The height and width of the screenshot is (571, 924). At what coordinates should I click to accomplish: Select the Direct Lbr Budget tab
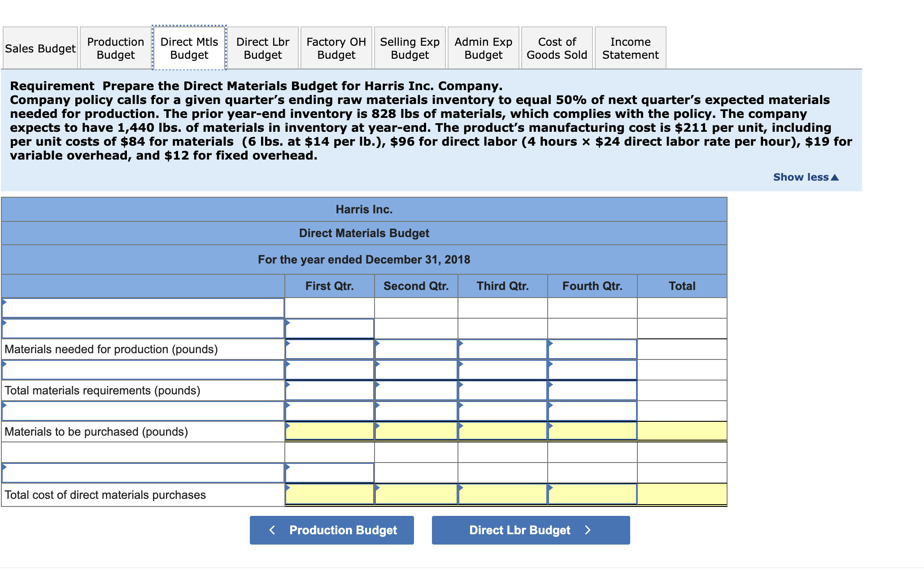coord(262,48)
